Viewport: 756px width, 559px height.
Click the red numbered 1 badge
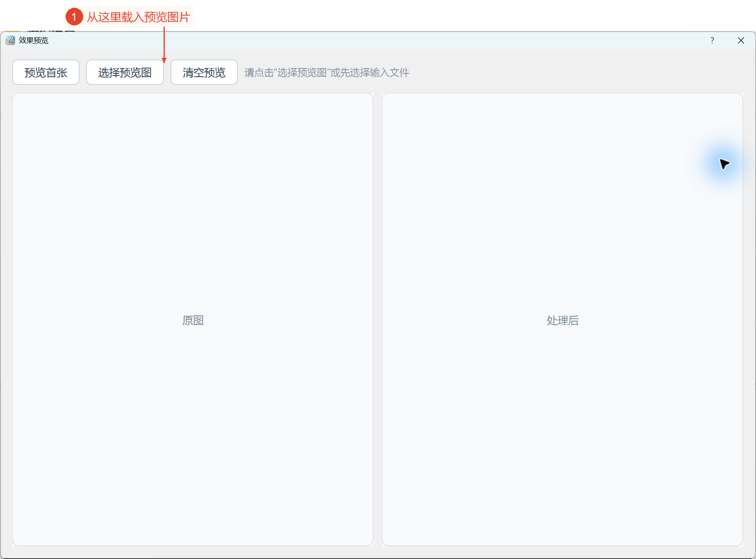tap(74, 17)
